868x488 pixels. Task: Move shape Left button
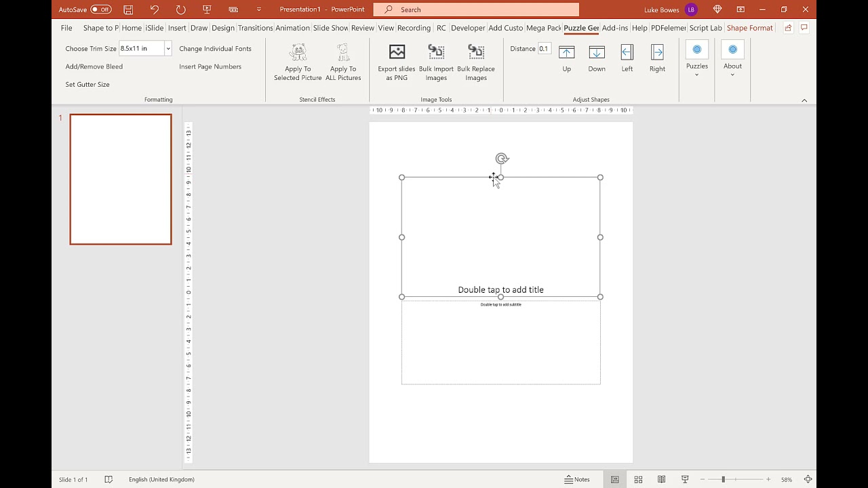(x=627, y=58)
